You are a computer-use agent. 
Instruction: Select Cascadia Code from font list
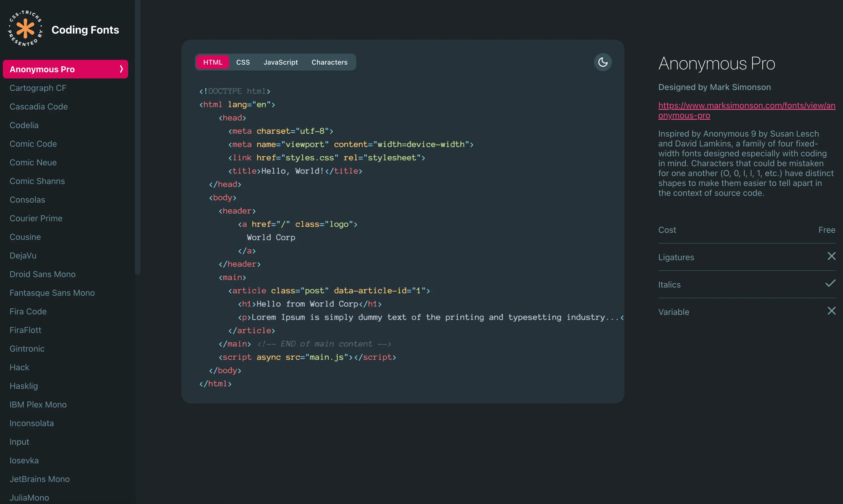coord(39,107)
